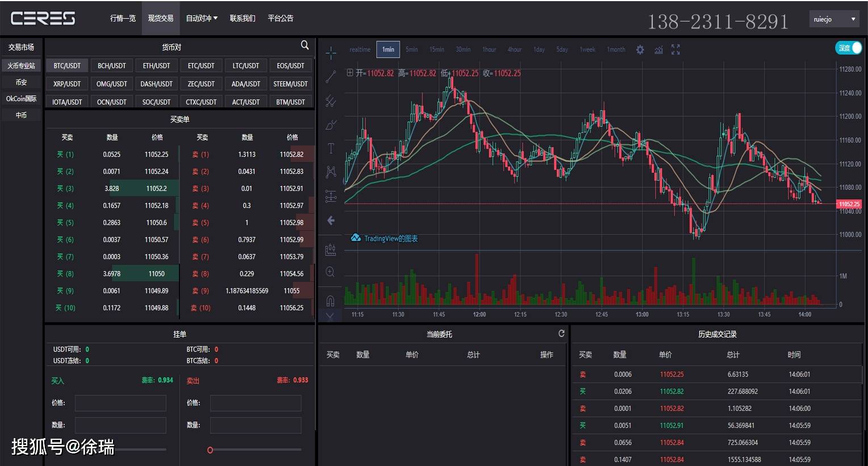Click the buy price input field
The height and width of the screenshot is (466, 868).
point(120,403)
